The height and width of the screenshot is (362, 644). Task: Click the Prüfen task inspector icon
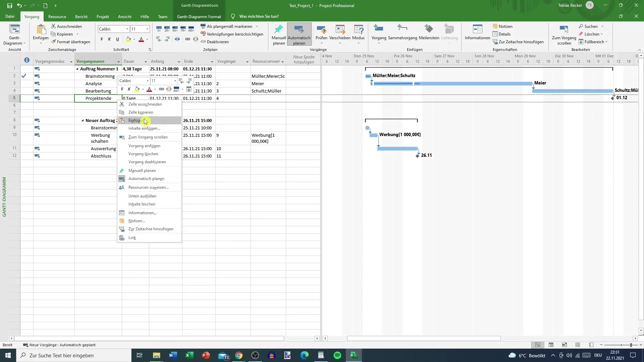click(321, 29)
